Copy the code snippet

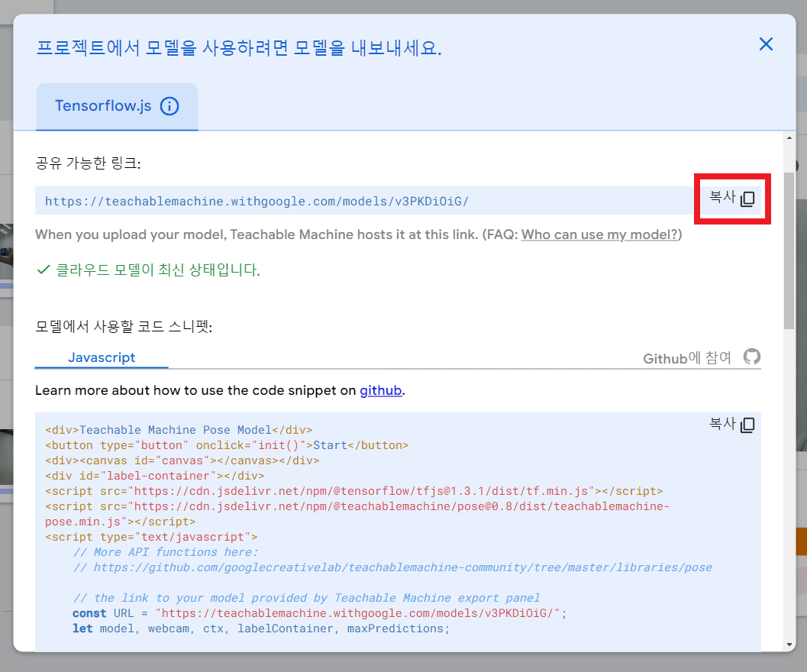(732, 425)
